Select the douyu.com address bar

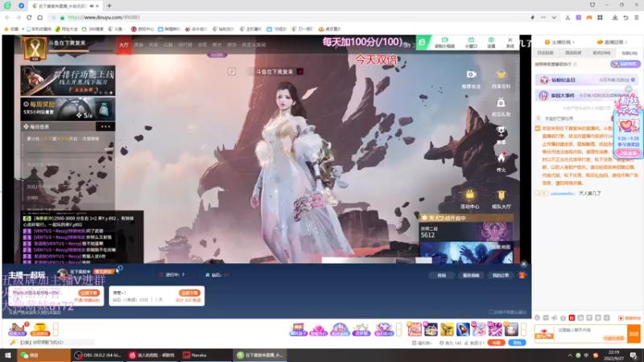point(287,18)
